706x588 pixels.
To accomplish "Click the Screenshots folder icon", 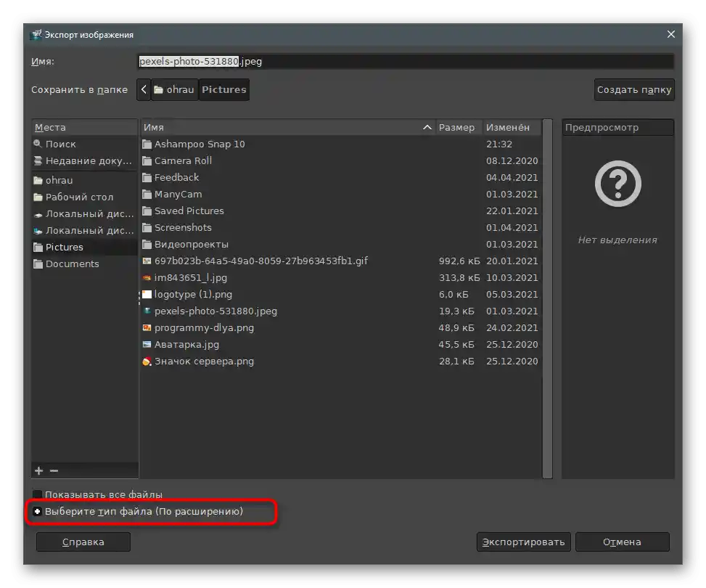I will [147, 227].
